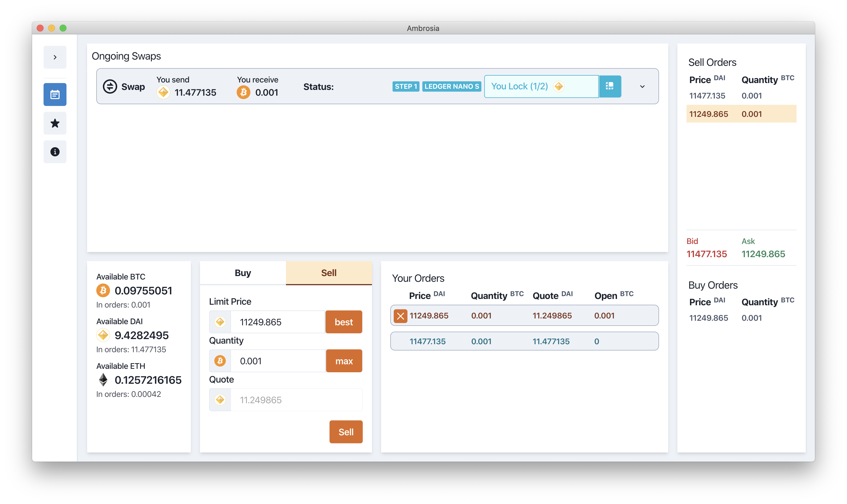Switch to the Sell tab
This screenshot has width=847, height=504.
point(329,273)
